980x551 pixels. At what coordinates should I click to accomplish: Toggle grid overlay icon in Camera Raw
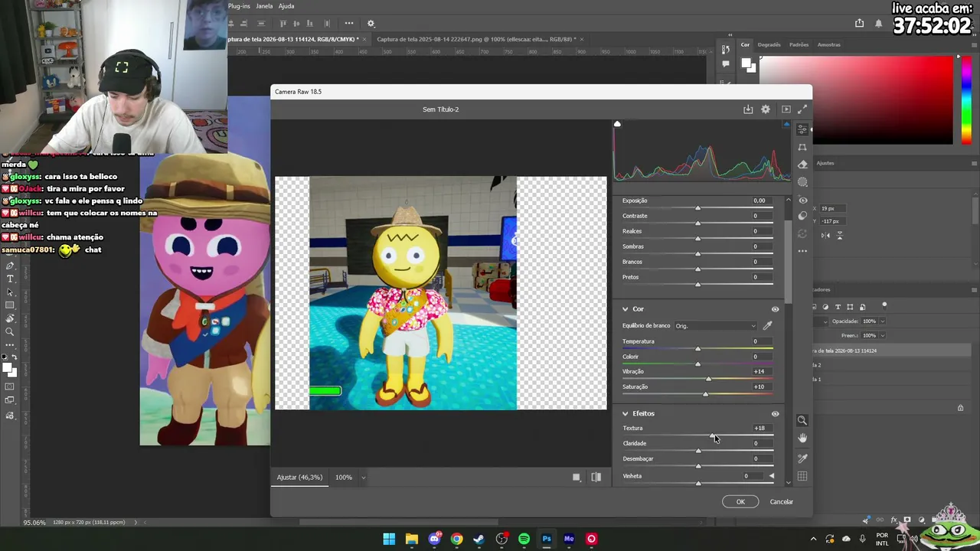pos(802,477)
